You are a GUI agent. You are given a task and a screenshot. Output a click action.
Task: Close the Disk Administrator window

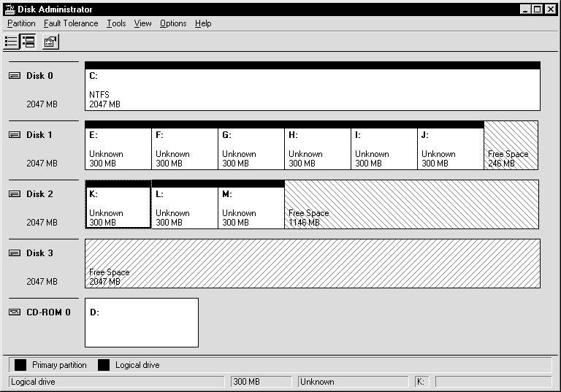pyautogui.click(x=551, y=9)
